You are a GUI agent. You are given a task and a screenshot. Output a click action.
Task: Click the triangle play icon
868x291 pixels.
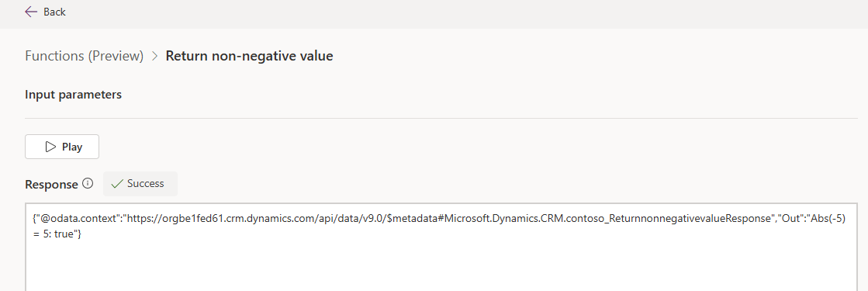[50, 147]
